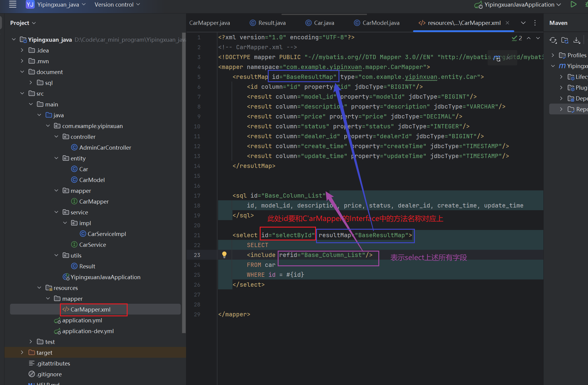Expand the target folder
The width and height of the screenshot is (588, 385).
pos(22,353)
